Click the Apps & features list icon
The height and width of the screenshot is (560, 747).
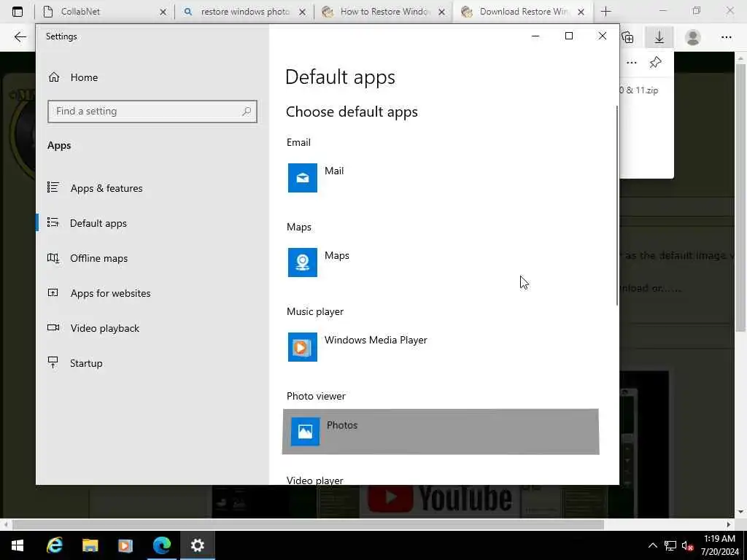point(53,187)
